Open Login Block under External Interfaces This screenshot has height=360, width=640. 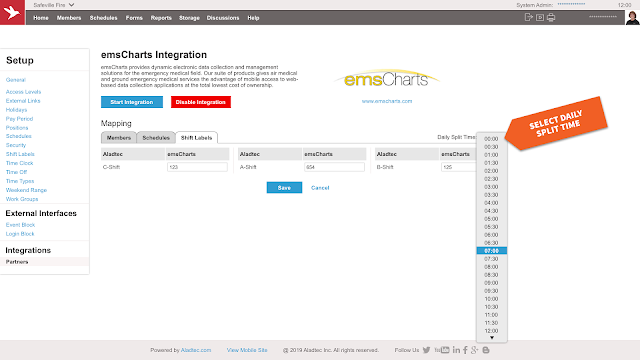tap(20, 234)
